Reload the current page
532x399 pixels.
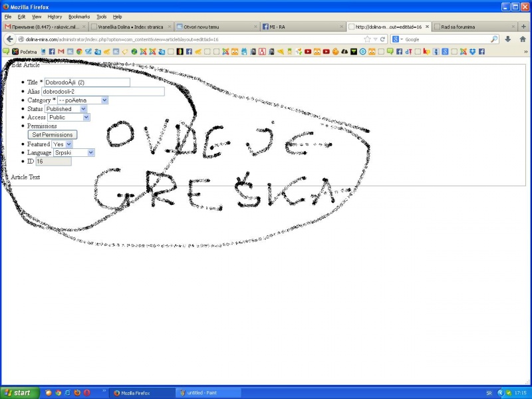tap(382, 39)
